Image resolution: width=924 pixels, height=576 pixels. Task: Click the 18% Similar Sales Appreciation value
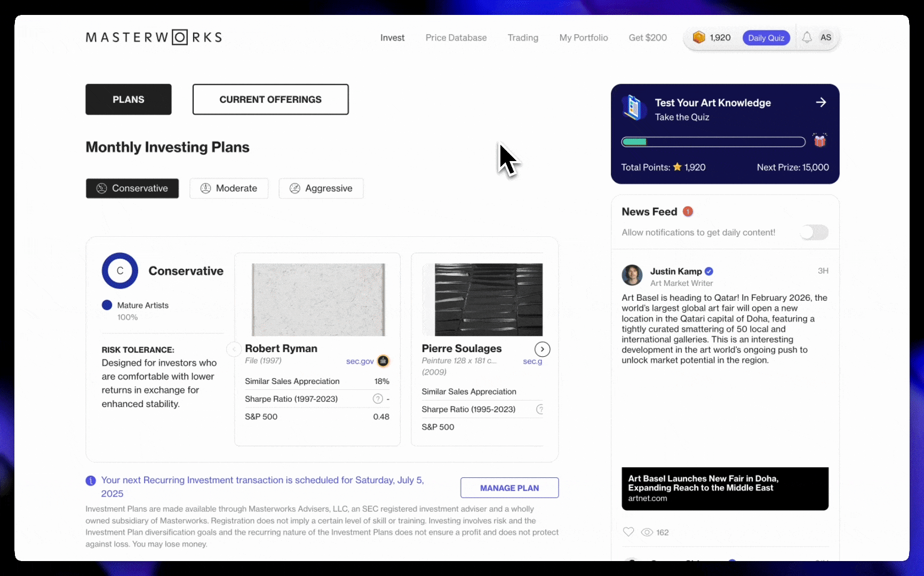pyautogui.click(x=381, y=381)
